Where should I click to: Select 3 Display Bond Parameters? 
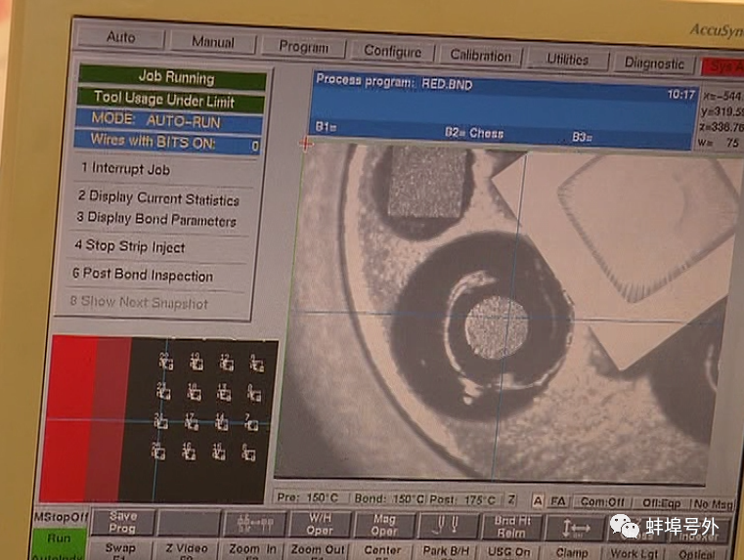(x=156, y=219)
